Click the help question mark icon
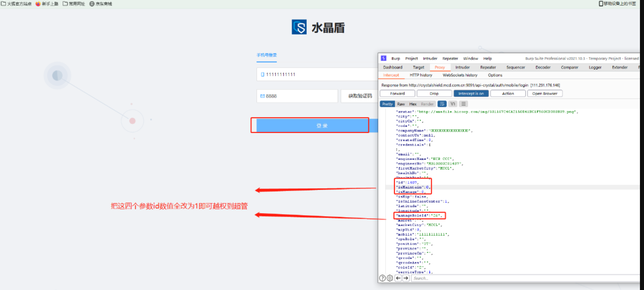 382,278
